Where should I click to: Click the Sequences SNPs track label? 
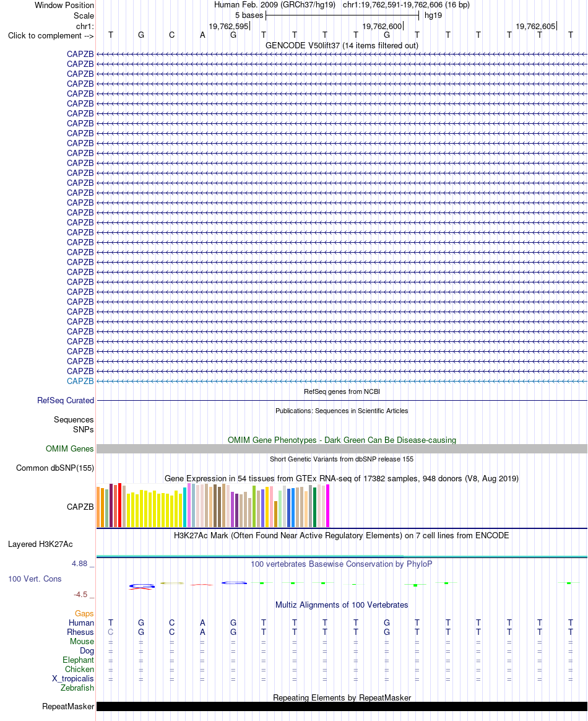click(74, 424)
